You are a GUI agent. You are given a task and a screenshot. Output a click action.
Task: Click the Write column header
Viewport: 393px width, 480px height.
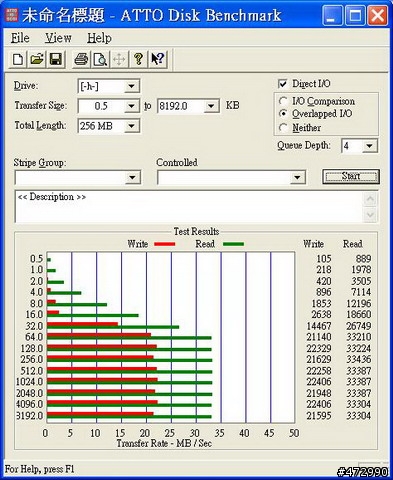coord(313,244)
